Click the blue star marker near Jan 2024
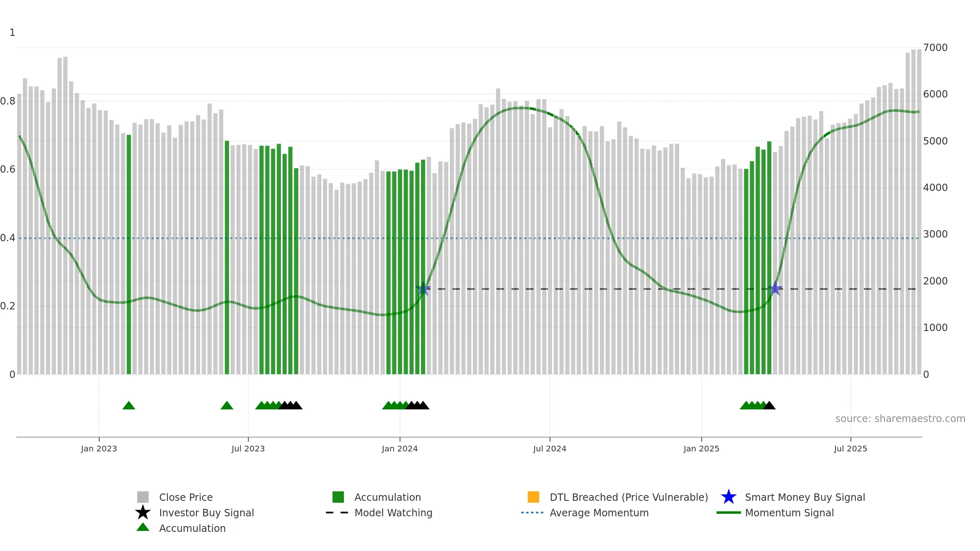 click(x=423, y=289)
